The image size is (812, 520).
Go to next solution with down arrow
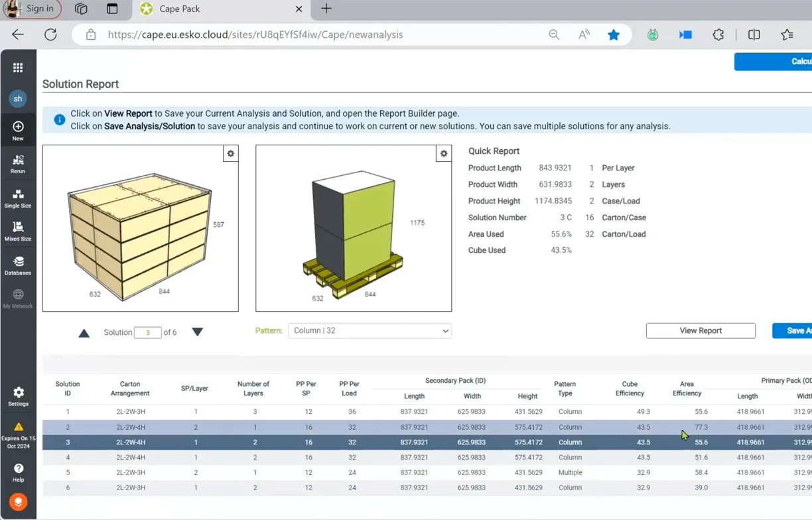tap(197, 332)
